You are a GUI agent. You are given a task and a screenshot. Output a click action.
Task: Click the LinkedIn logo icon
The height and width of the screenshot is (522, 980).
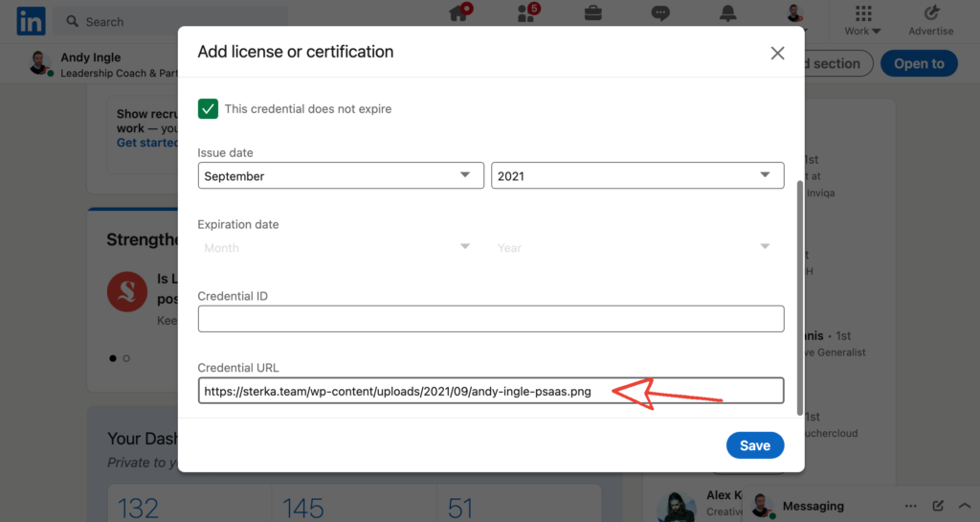[x=31, y=21]
